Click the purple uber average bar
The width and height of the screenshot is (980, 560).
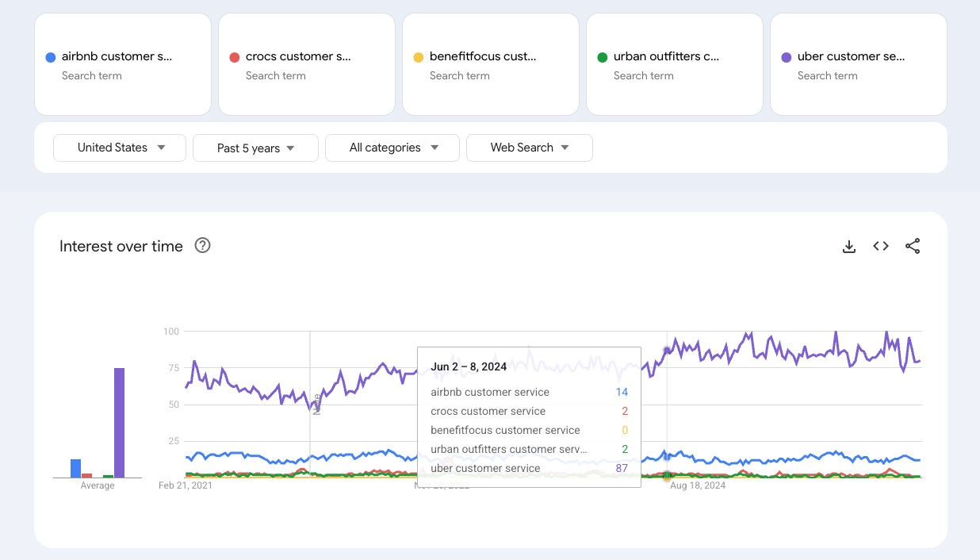pyautogui.click(x=120, y=422)
